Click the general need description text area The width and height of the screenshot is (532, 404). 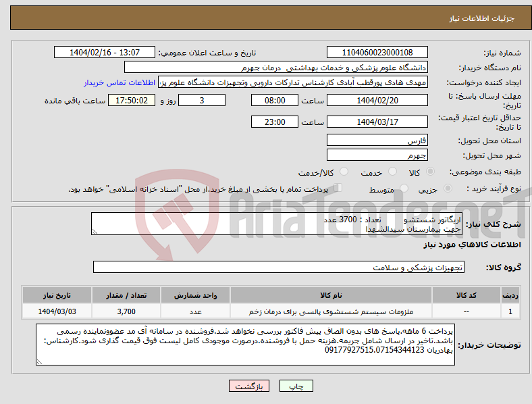[277, 224]
